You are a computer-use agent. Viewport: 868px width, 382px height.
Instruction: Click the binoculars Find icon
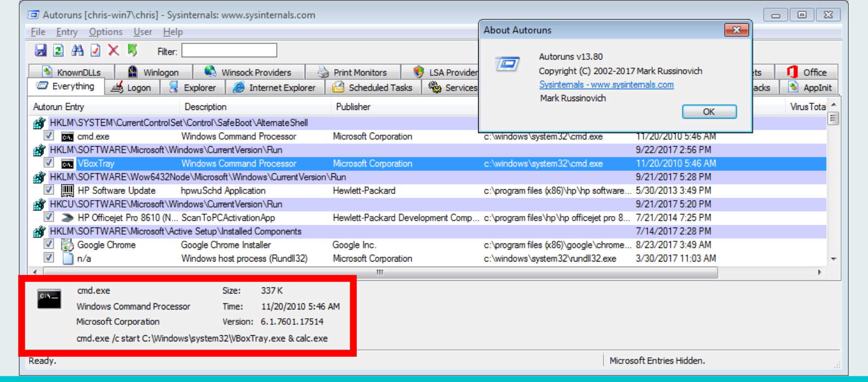77,51
